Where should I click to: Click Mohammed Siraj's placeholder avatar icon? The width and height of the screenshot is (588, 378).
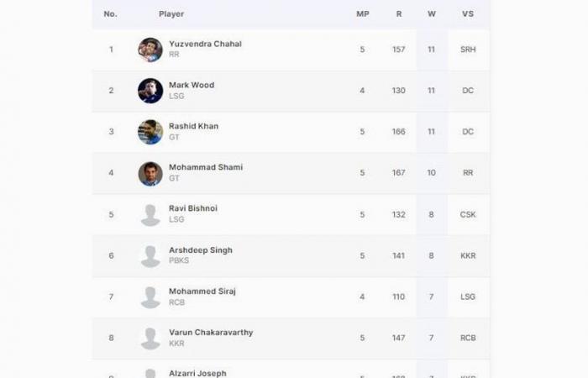[x=150, y=297]
